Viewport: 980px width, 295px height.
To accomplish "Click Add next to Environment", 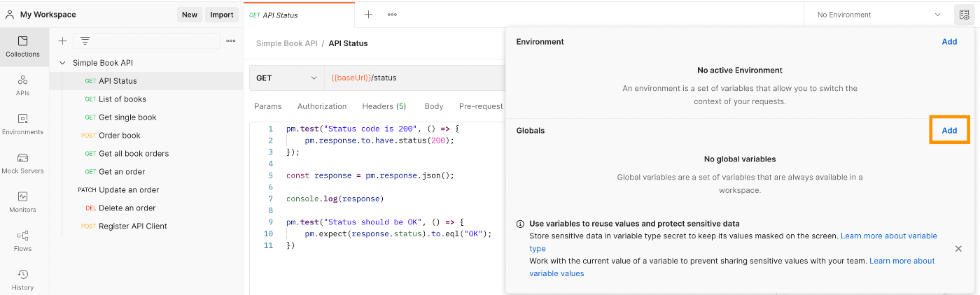I will pos(949,42).
